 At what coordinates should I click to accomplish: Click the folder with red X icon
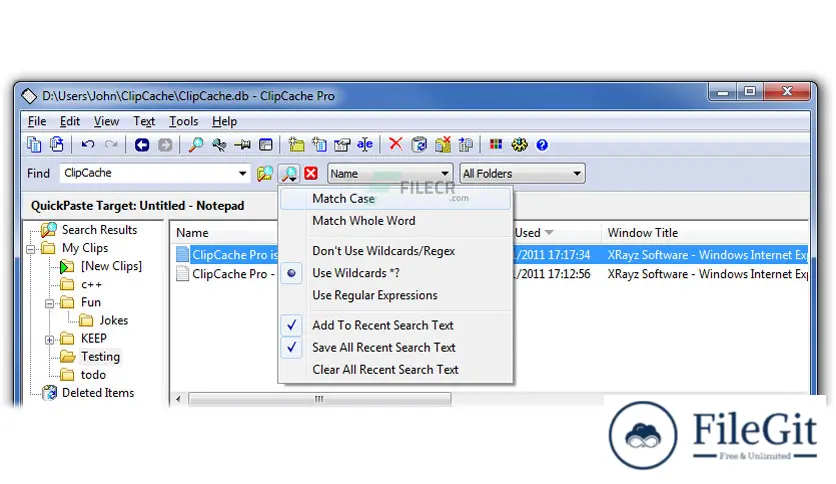[443, 144]
